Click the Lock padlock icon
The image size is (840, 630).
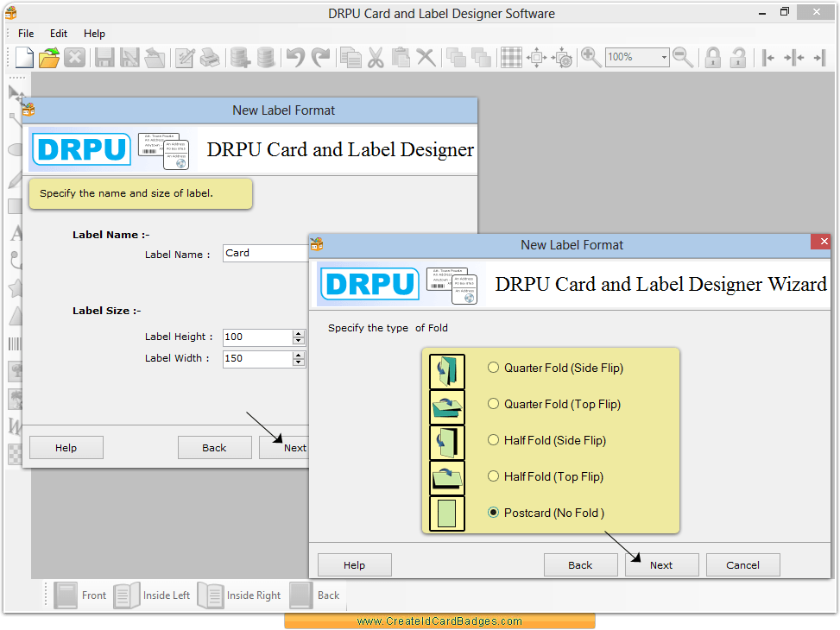click(x=712, y=57)
